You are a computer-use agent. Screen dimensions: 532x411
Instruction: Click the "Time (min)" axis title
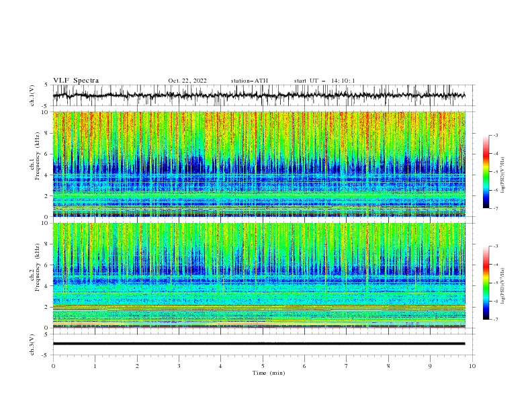tap(269, 373)
